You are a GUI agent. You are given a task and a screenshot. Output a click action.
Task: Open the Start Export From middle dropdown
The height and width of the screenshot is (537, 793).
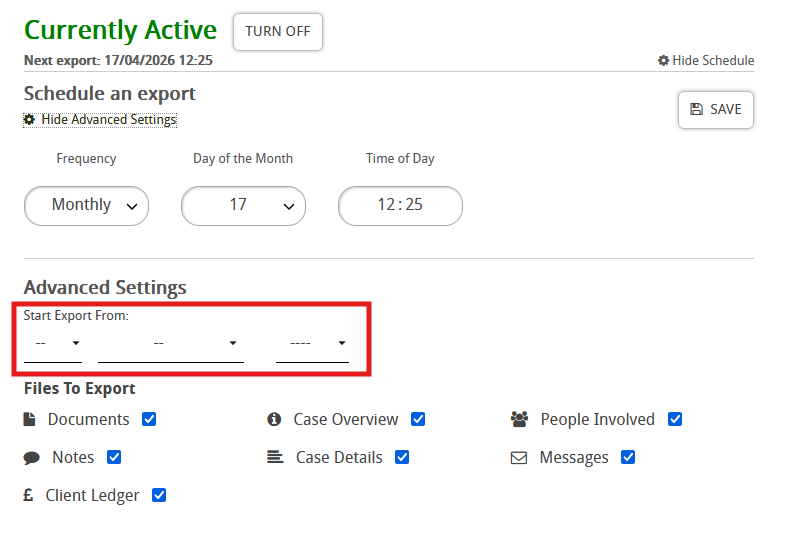tap(171, 343)
